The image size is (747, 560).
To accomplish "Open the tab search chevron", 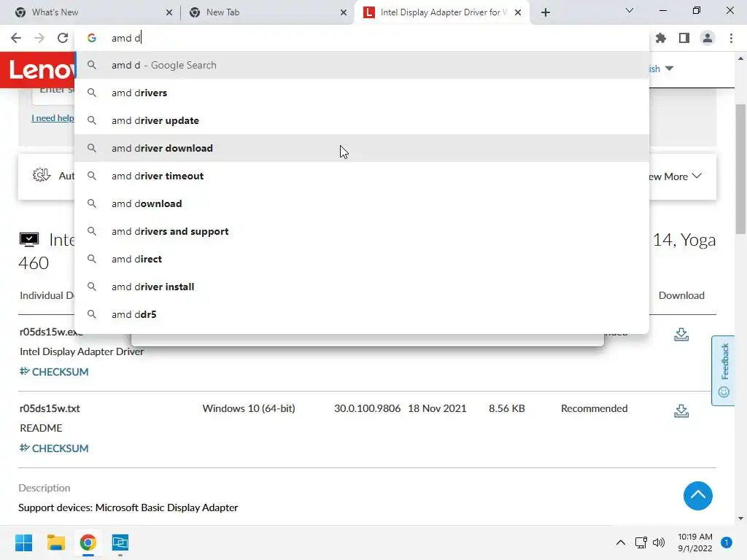I will point(629,10).
